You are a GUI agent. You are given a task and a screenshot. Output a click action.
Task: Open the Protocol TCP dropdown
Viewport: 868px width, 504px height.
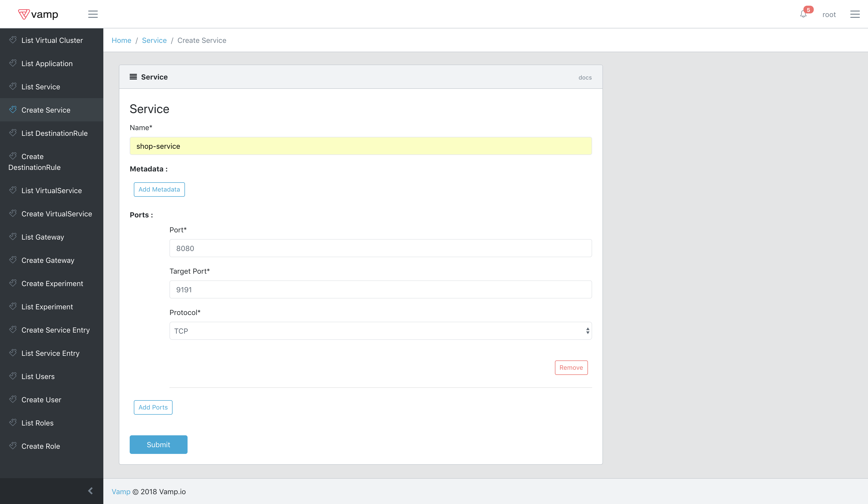pos(380,331)
